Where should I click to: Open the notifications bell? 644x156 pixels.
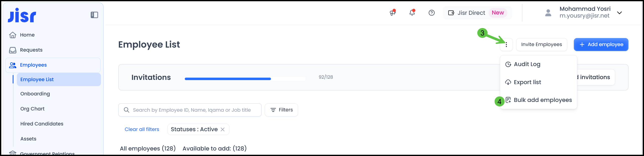point(412,13)
